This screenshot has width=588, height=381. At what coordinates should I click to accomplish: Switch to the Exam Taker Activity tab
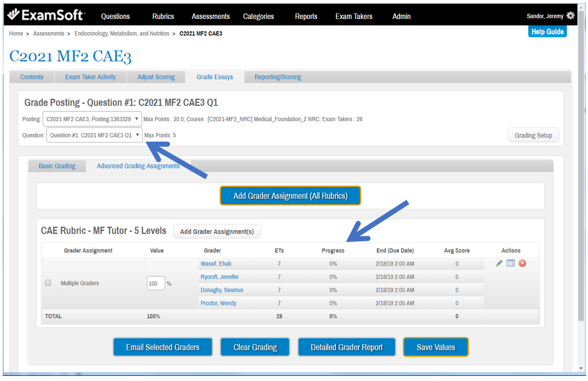tap(91, 77)
